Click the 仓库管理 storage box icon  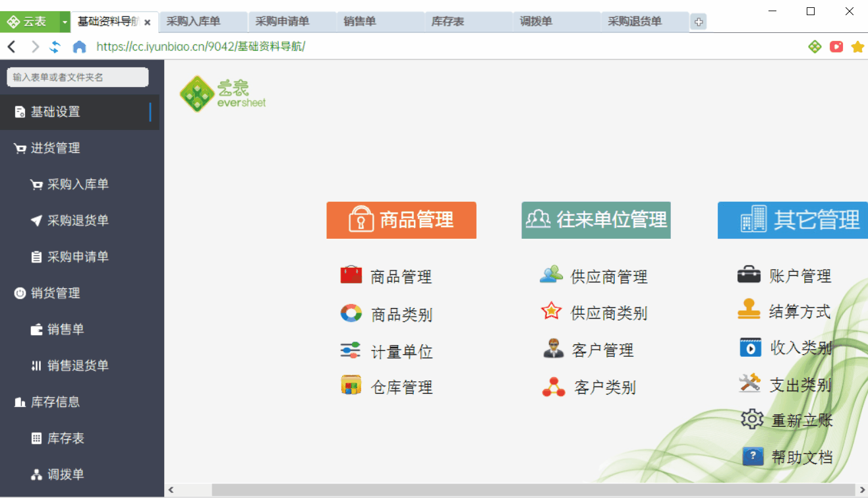coord(351,385)
